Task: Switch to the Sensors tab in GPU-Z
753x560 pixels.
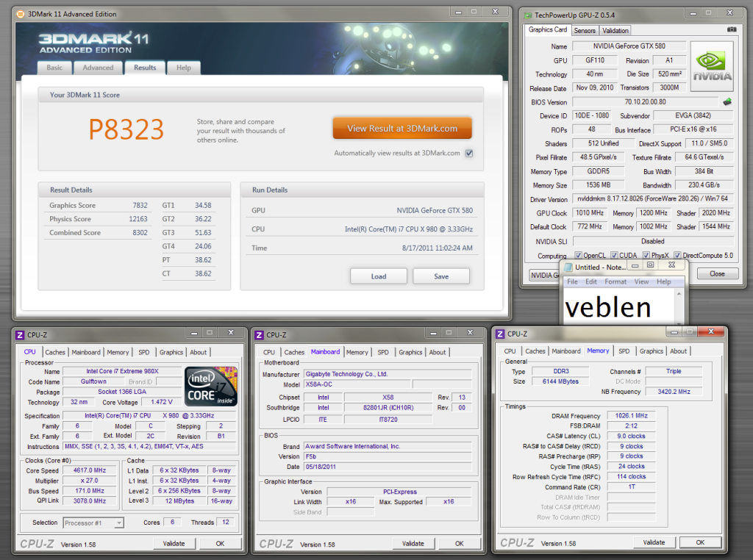Action: tap(585, 31)
